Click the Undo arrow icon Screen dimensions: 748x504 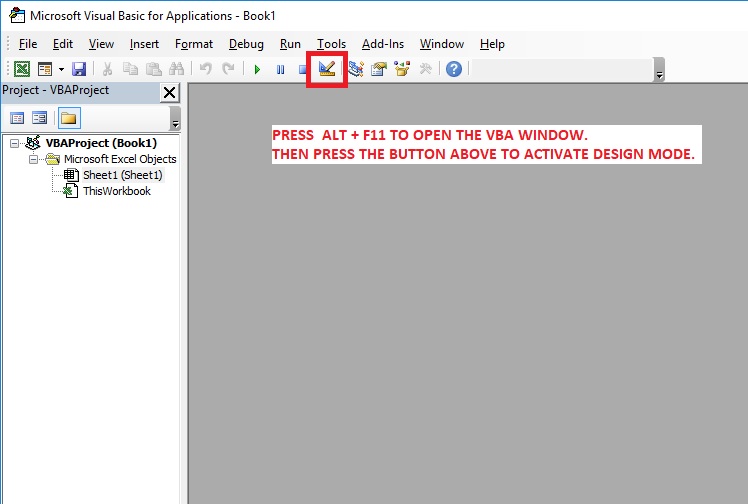206,69
